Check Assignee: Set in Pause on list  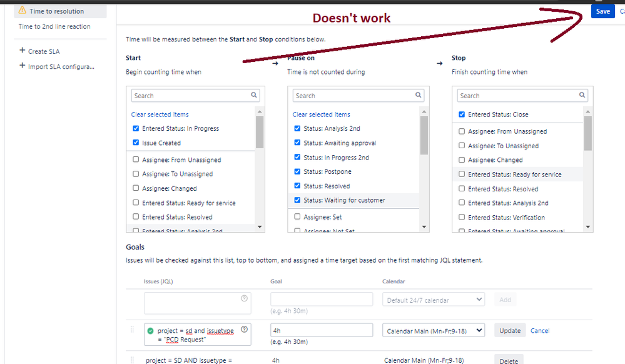tap(297, 216)
